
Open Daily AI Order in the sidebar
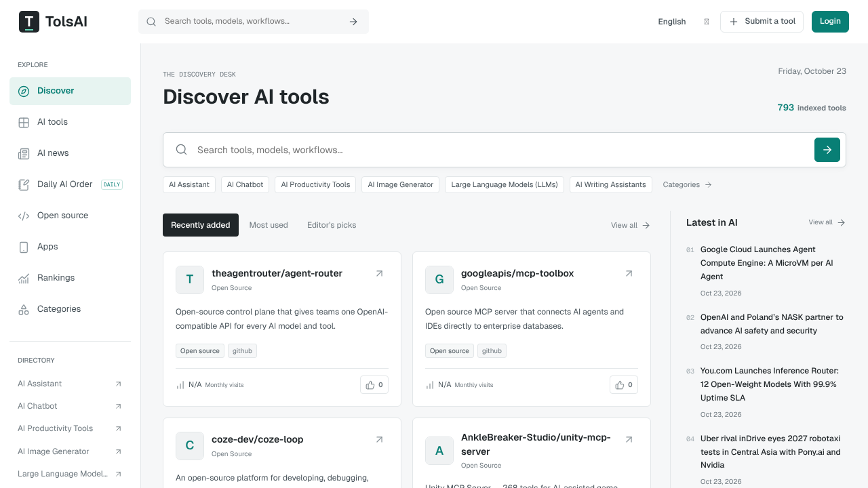70,184
